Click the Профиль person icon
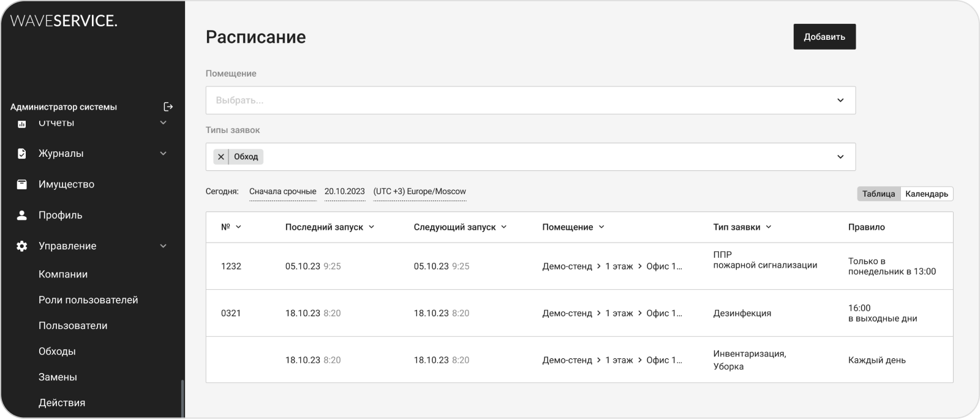This screenshot has width=980, height=419. (x=22, y=215)
